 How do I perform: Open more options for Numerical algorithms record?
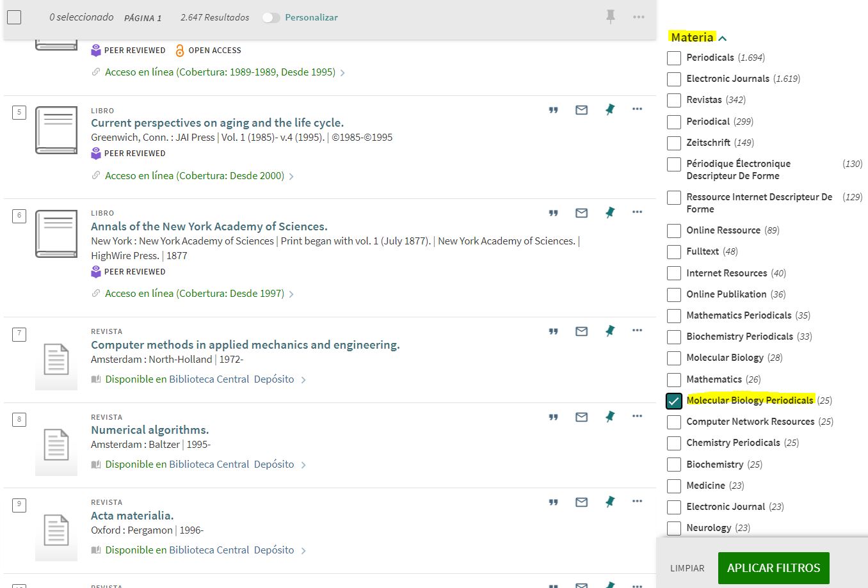coord(637,416)
